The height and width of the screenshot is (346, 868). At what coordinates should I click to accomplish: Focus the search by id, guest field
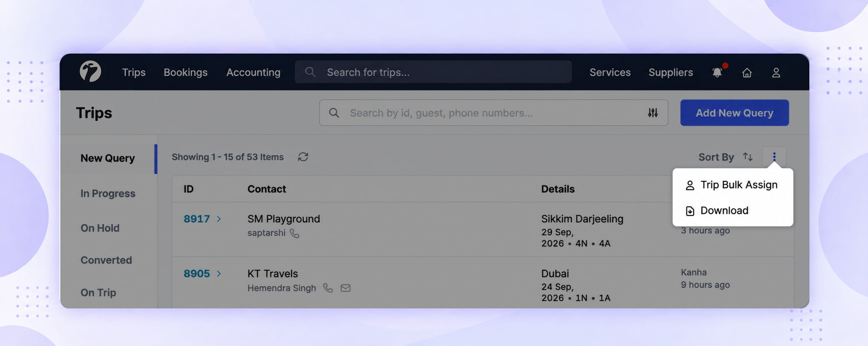[x=493, y=113]
